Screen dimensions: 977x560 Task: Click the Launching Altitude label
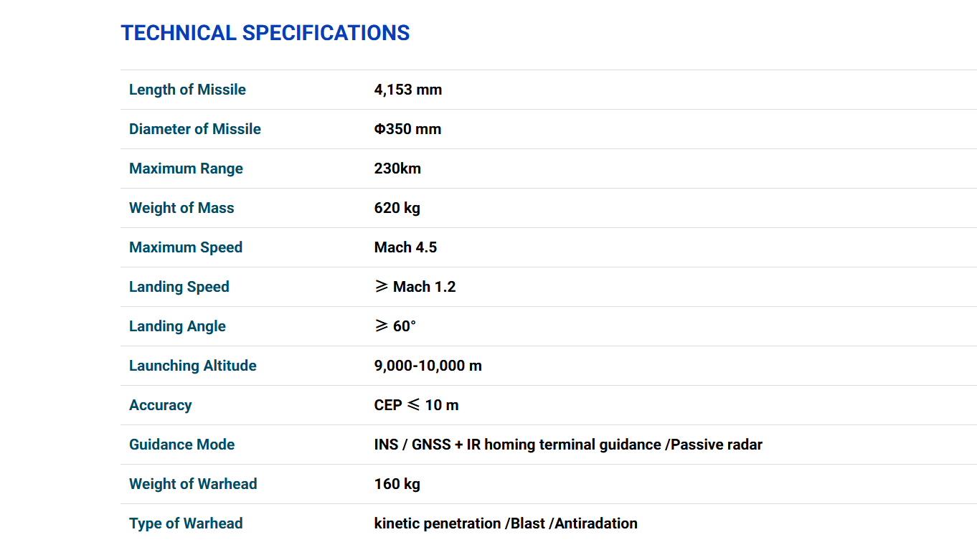[x=192, y=366]
